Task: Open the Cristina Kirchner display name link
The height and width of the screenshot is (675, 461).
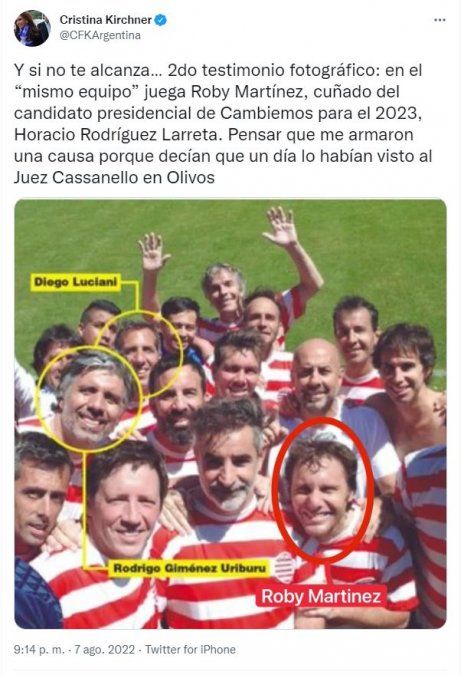Action: click(105, 20)
